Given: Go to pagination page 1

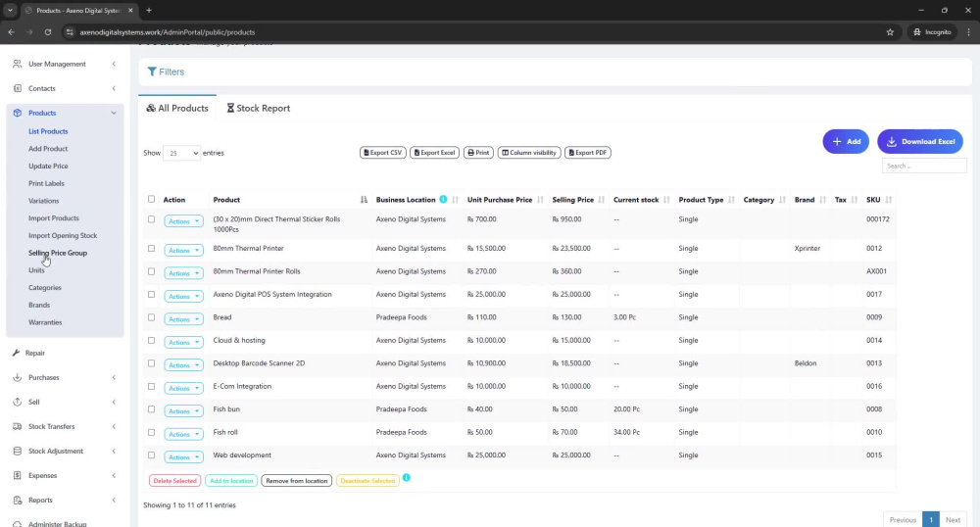Looking at the screenshot, I should click(931, 519).
